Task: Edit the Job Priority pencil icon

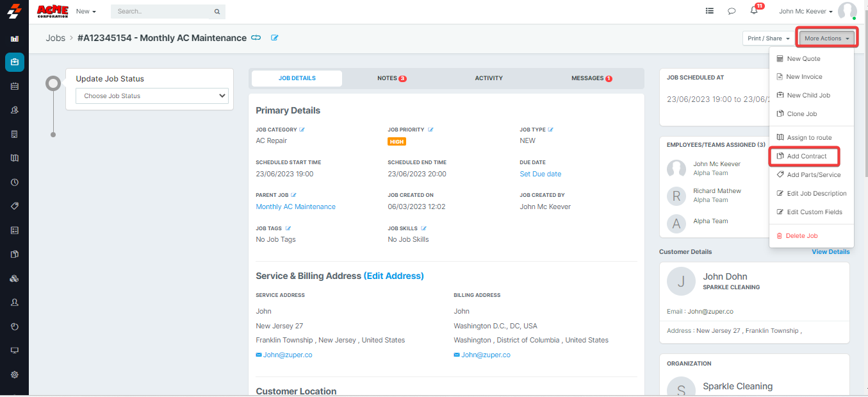Action: 430,130
